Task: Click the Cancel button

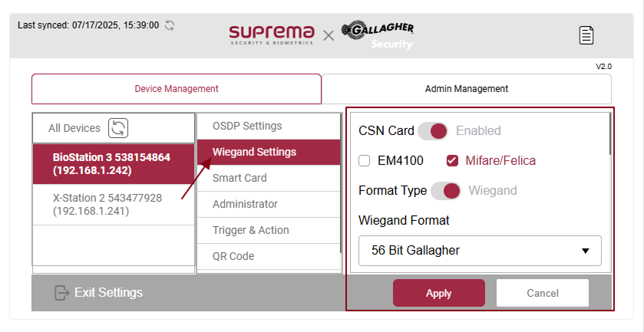Action: (542, 293)
